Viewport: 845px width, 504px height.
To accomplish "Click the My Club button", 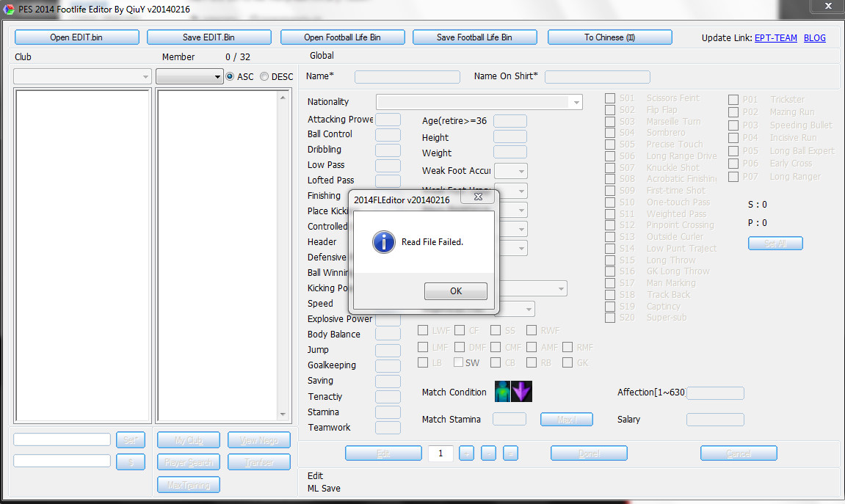I will click(189, 440).
